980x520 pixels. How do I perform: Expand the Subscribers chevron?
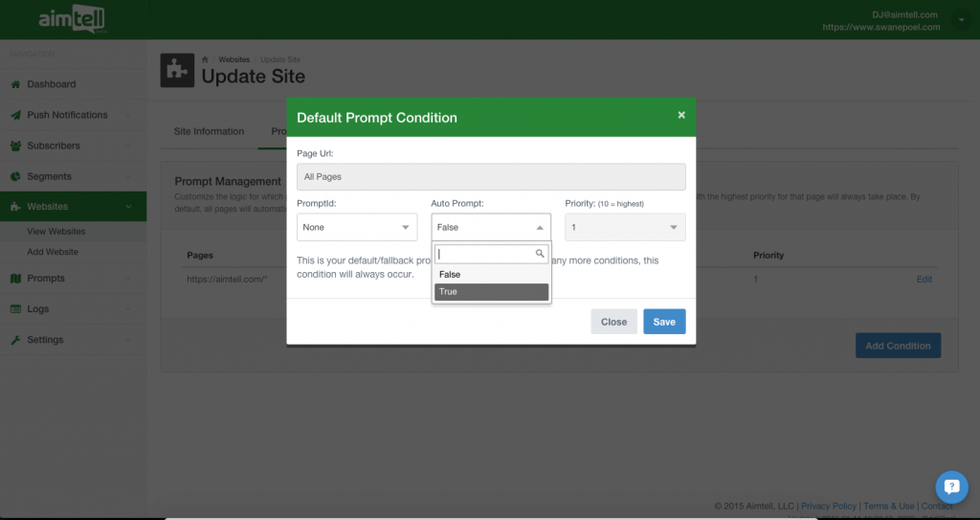[127, 146]
